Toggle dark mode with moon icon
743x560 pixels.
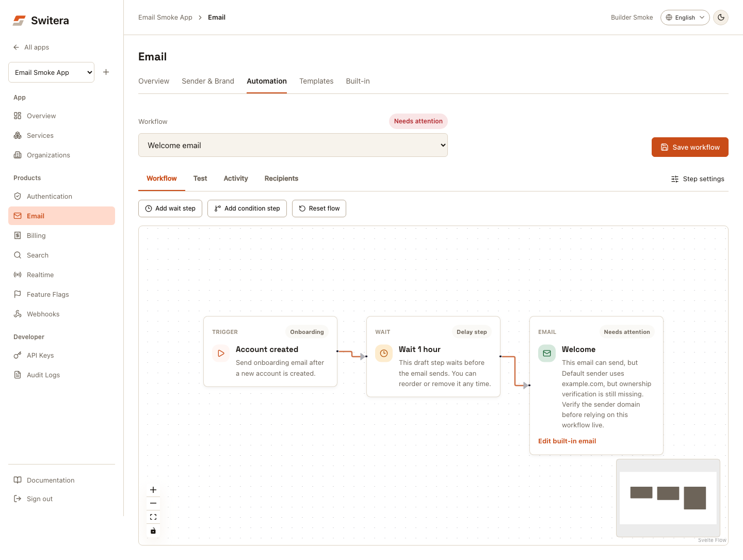click(x=721, y=18)
